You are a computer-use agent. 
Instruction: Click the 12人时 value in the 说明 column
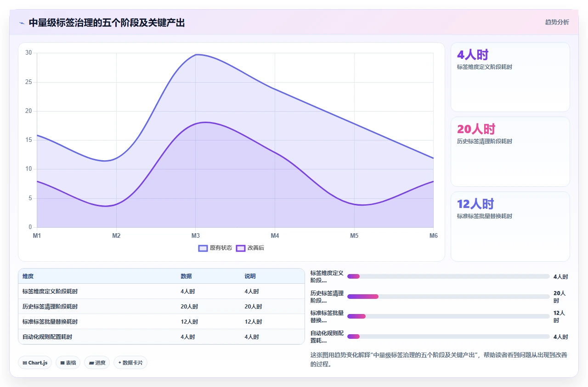[253, 322]
